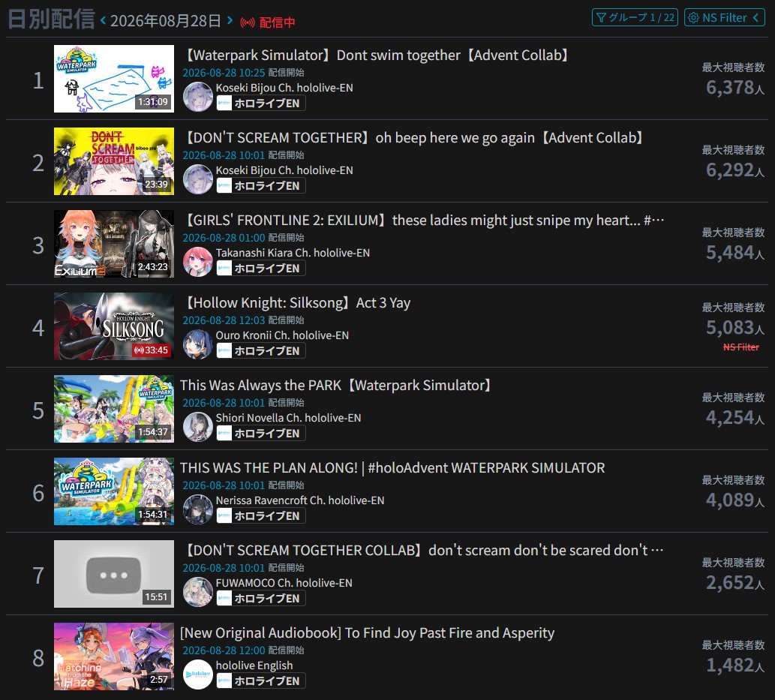Click the peak viewer count 1,482人
Image resolution: width=775 pixels, height=700 pixels.
[735, 665]
